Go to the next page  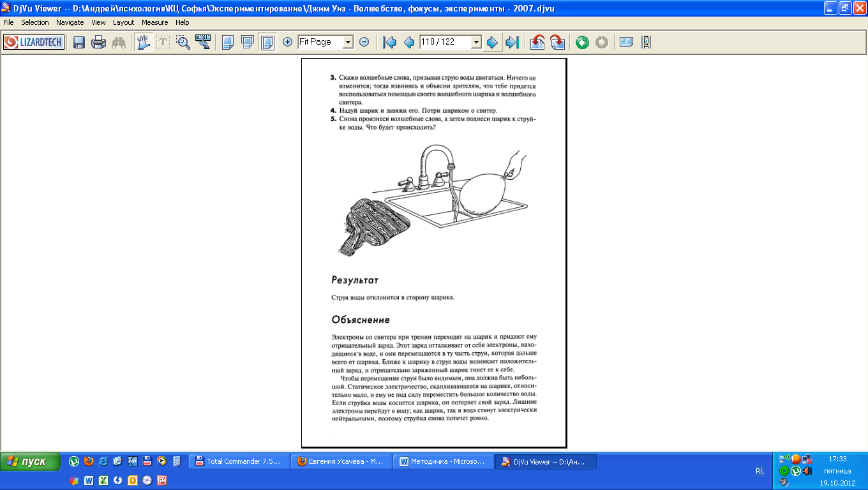point(491,42)
